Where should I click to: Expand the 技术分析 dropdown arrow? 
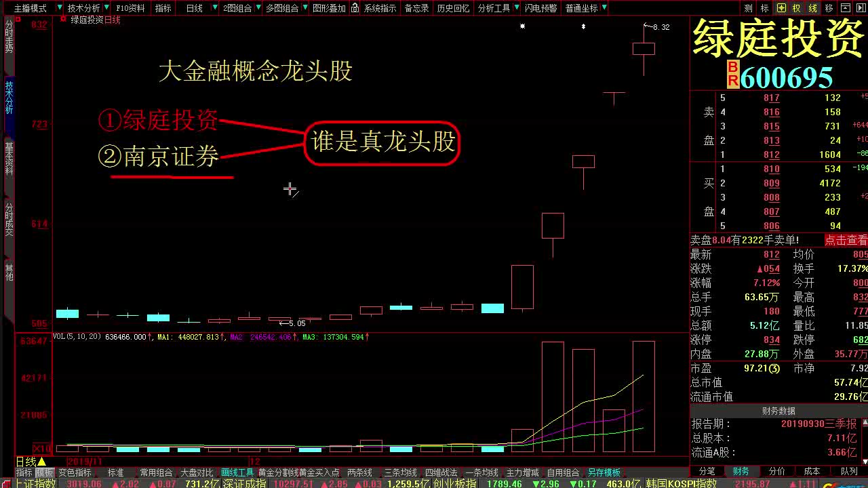(x=106, y=8)
